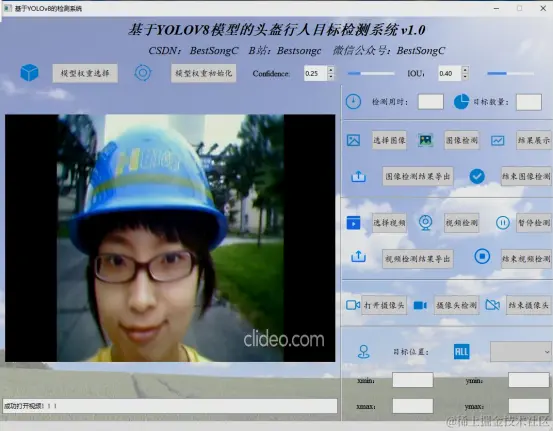
Task: Click the blue ALL icon
Action: (x=461, y=351)
